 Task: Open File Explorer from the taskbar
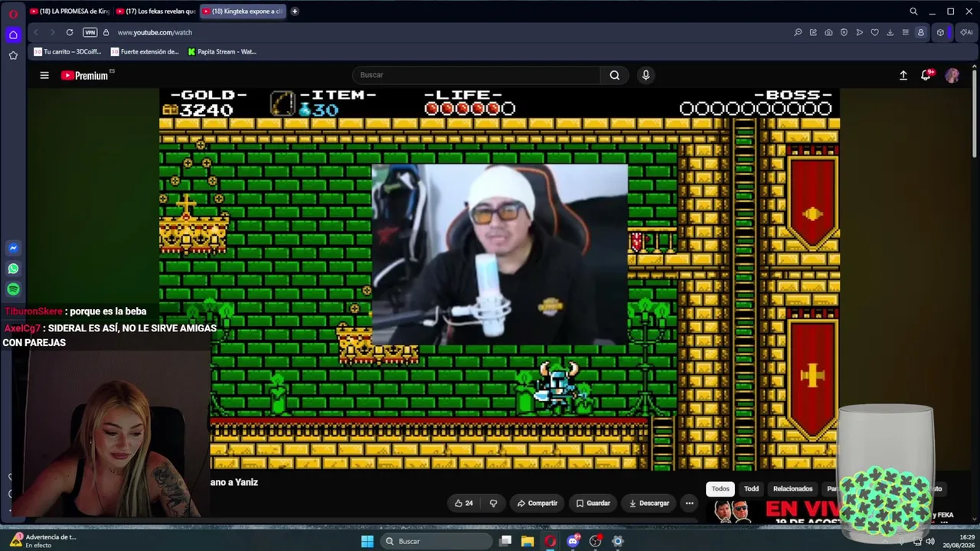pos(528,541)
